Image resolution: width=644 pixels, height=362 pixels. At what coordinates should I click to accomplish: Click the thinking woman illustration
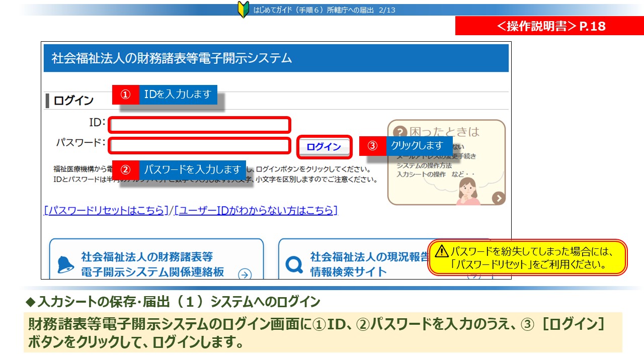[468, 192]
